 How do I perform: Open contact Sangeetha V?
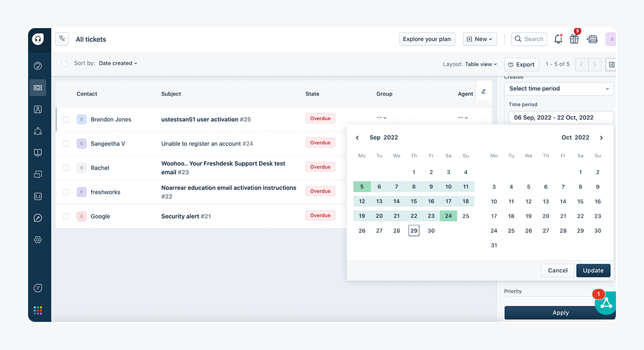pyautogui.click(x=108, y=144)
